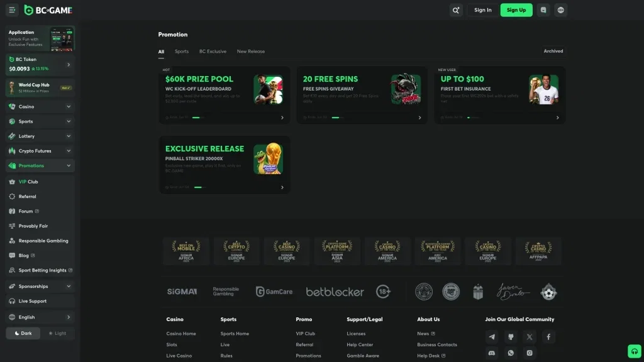Open the search icon in header
Image resolution: width=644 pixels, height=362 pixels.
point(456,10)
